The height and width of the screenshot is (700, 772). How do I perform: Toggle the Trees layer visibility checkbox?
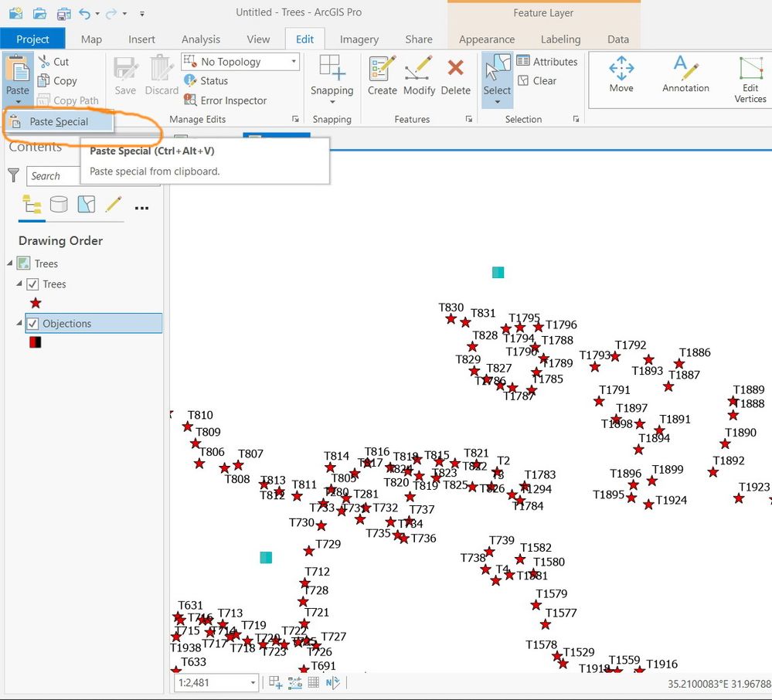tap(32, 284)
